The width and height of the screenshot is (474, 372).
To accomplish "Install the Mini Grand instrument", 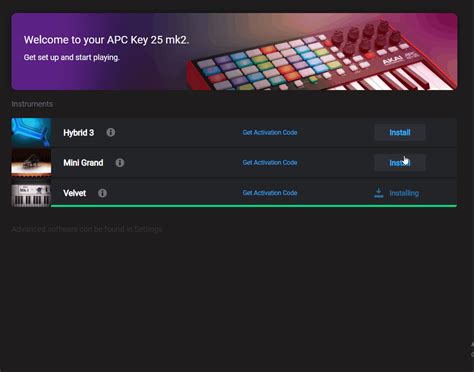I will click(x=400, y=163).
